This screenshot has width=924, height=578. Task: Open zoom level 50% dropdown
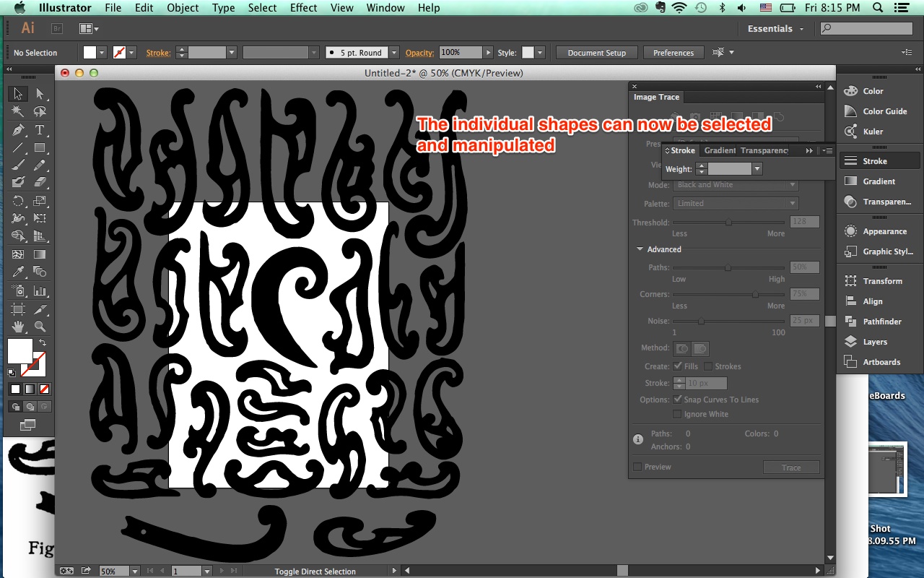pyautogui.click(x=135, y=571)
